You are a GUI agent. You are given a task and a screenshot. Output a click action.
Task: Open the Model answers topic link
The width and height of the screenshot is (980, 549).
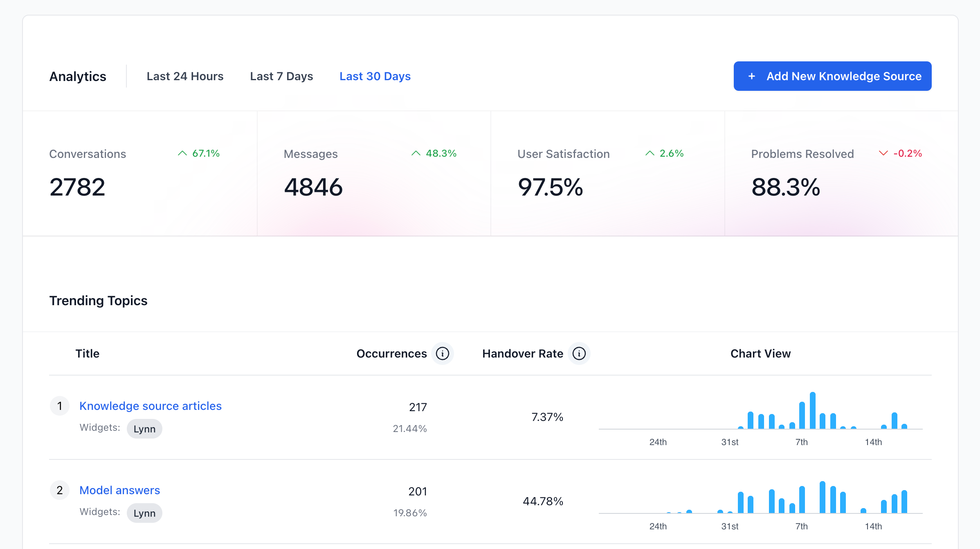click(x=119, y=490)
